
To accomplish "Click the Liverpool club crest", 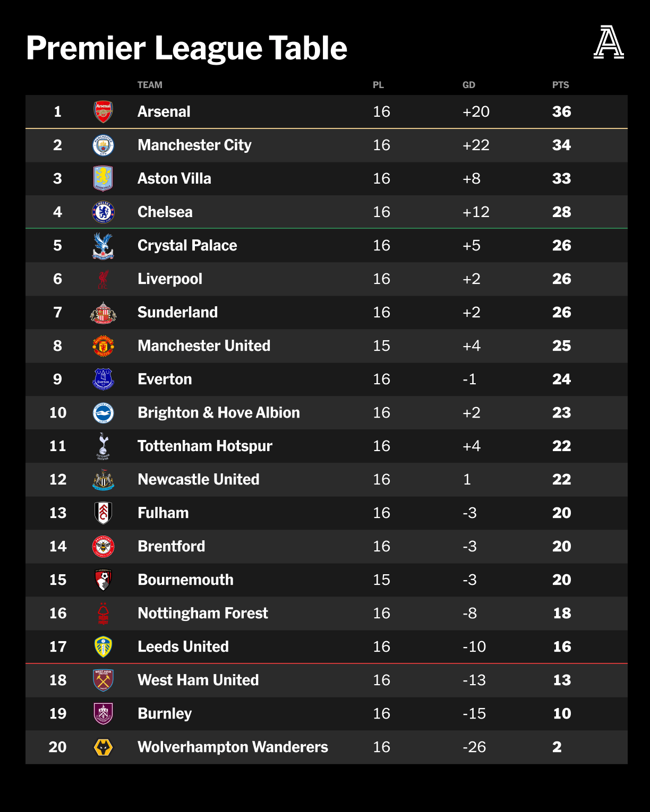I will click(x=104, y=279).
